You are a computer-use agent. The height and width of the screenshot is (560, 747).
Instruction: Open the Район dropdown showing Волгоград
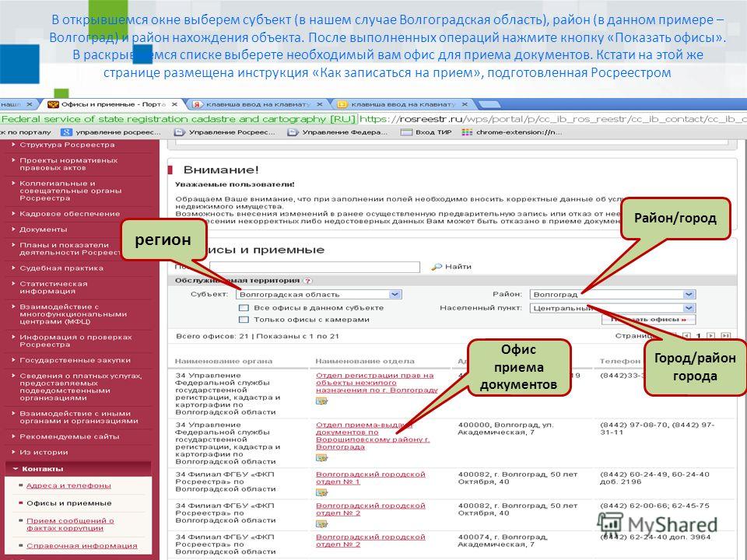point(612,295)
